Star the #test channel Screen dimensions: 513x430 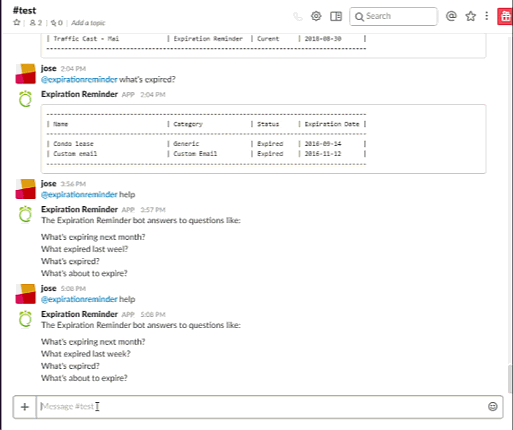(17, 23)
